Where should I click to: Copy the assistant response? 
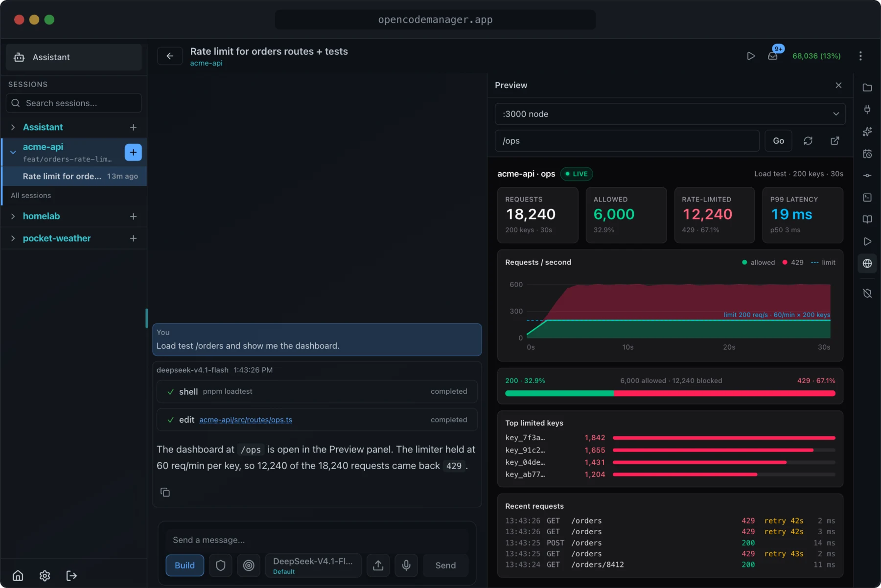(165, 492)
